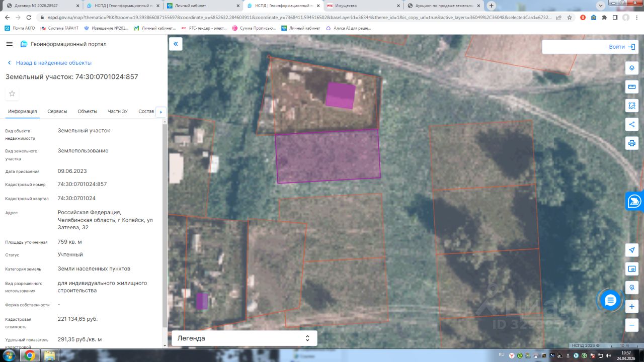Open the Windows Start menu

10,355
